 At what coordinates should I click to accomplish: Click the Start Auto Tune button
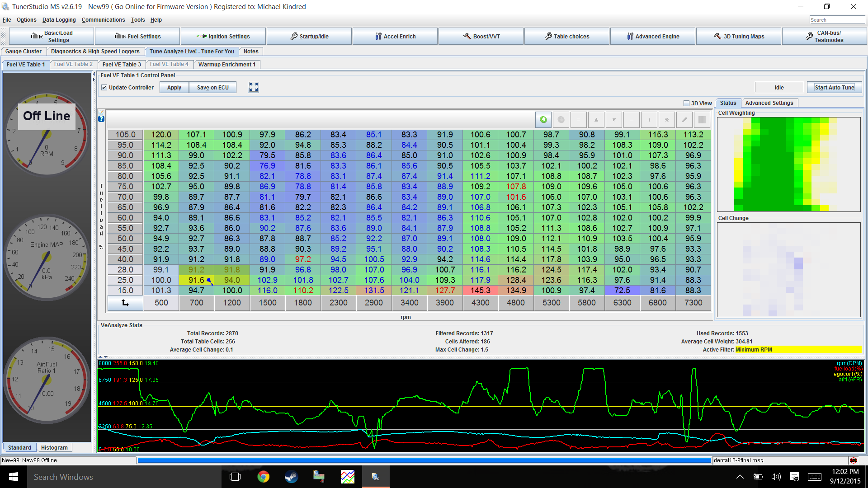[834, 88]
